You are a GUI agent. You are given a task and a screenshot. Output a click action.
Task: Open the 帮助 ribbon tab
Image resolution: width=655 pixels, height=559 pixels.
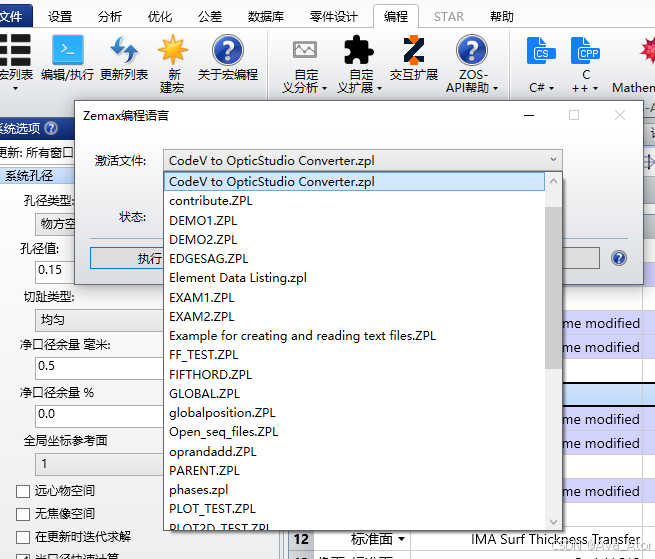tap(502, 17)
